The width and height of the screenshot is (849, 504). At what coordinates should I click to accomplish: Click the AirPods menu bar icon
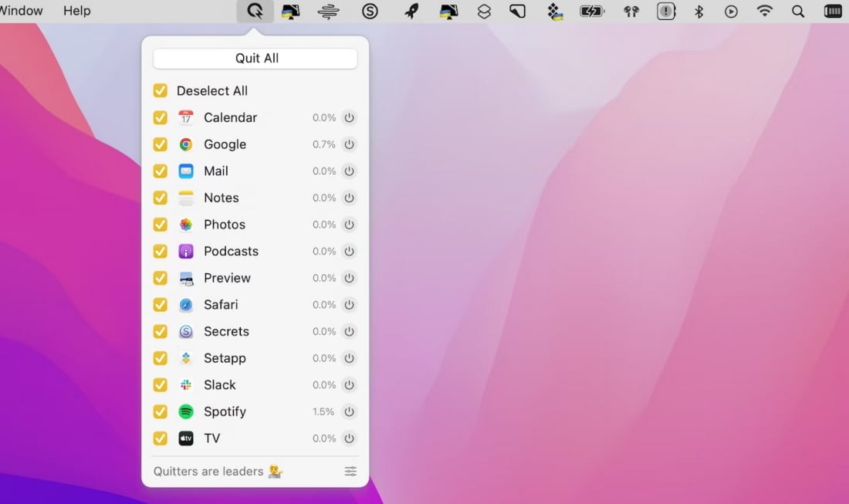pyautogui.click(x=631, y=11)
